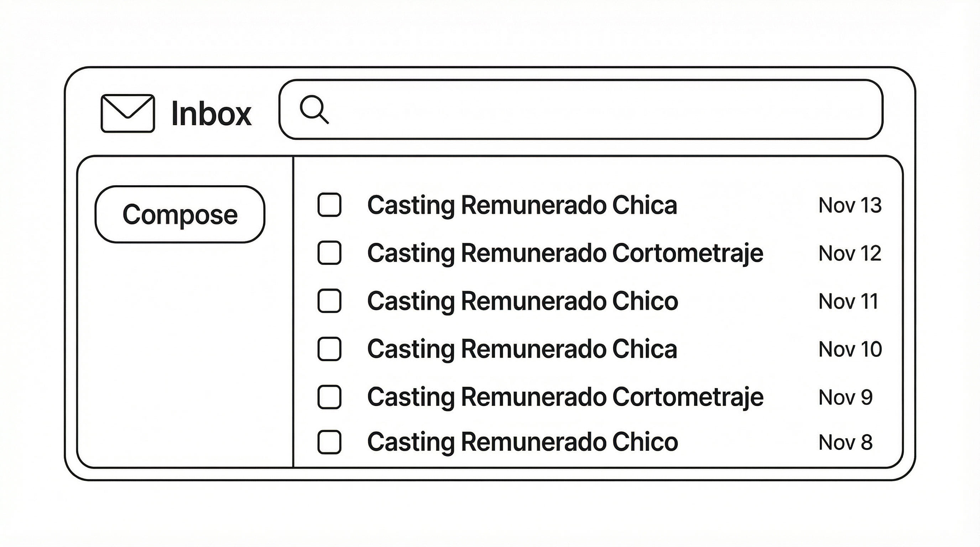Toggle the checkbox on the Nov 9 email

coord(329,397)
